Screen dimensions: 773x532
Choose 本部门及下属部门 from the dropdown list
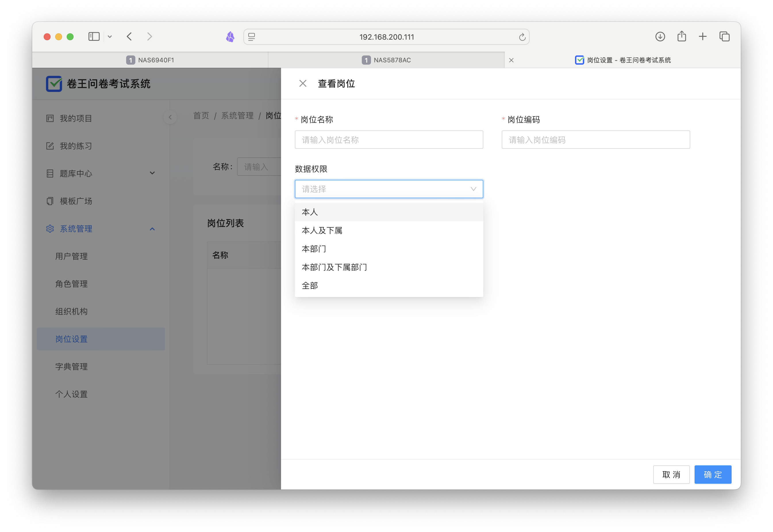(x=389, y=267)
